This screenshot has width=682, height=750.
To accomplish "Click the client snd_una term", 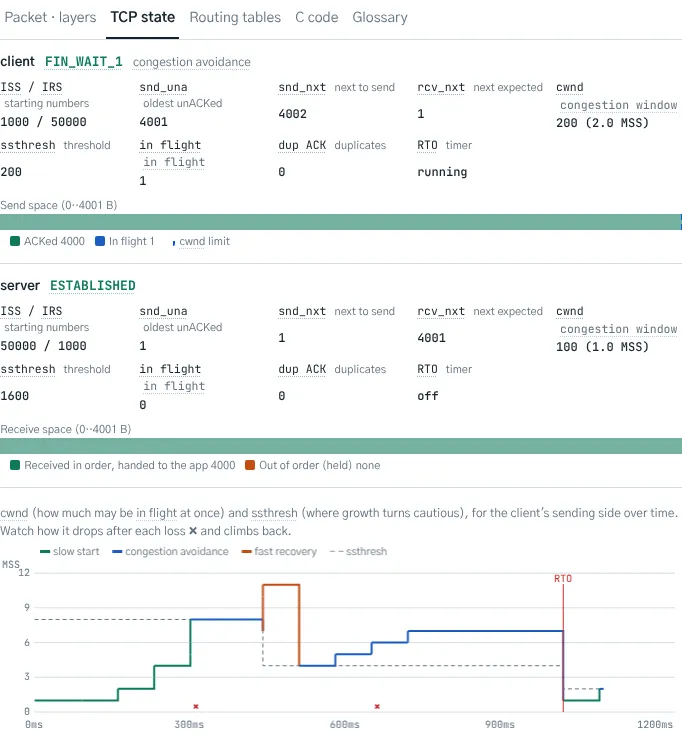I will [163, 87].
